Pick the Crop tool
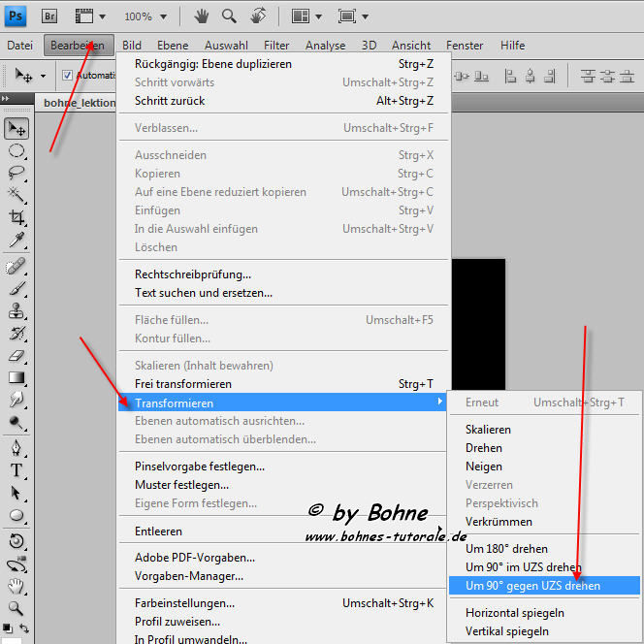The image size is (644, 644). point(16,218)
